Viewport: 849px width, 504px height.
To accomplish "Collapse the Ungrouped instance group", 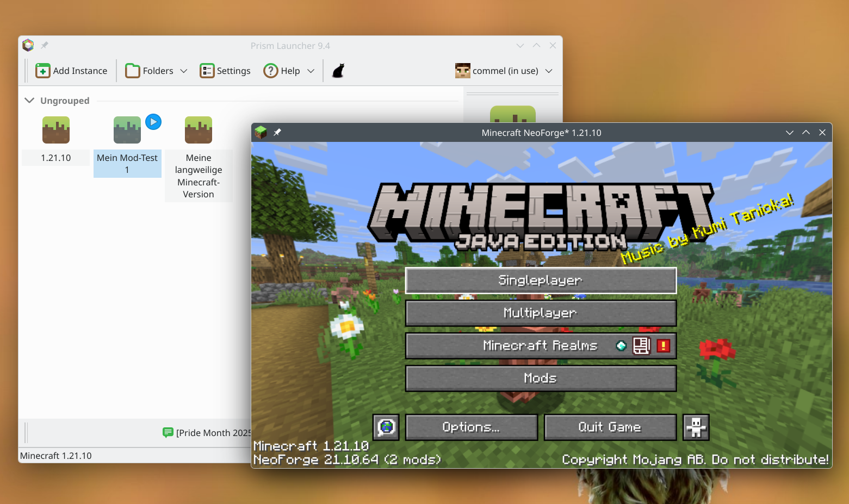I will pyautogui.click(x=30, y=101).
